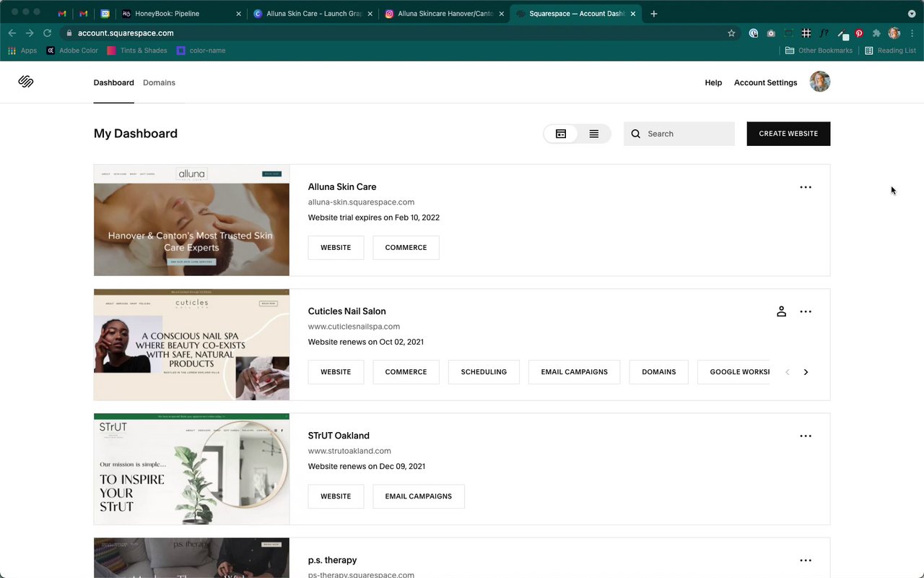Click the Cuticles Nail Salon title
The width and height of the screenshot is (924, 578).
(347, 311)
